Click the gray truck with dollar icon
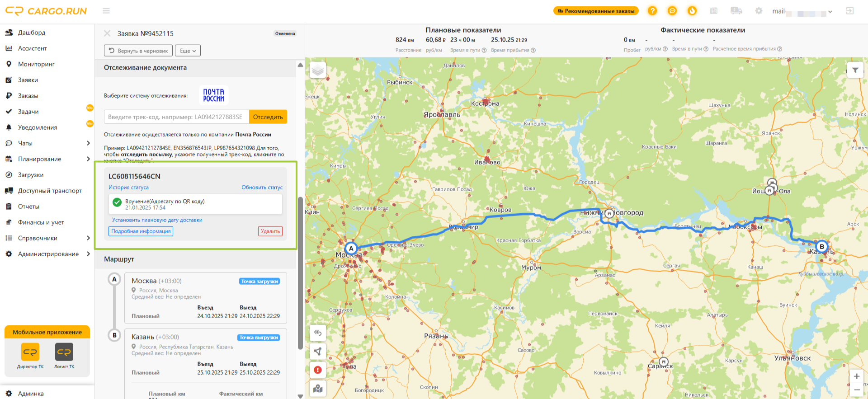 (736, 11)
